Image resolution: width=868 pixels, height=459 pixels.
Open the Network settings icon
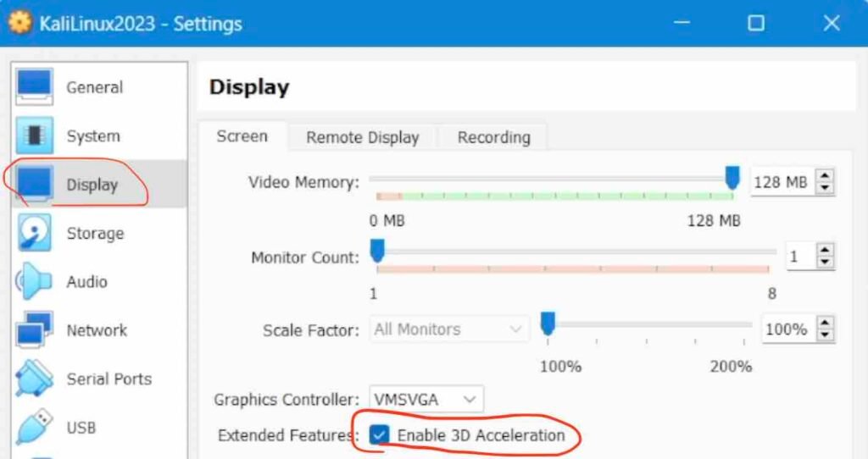[35, 330]
